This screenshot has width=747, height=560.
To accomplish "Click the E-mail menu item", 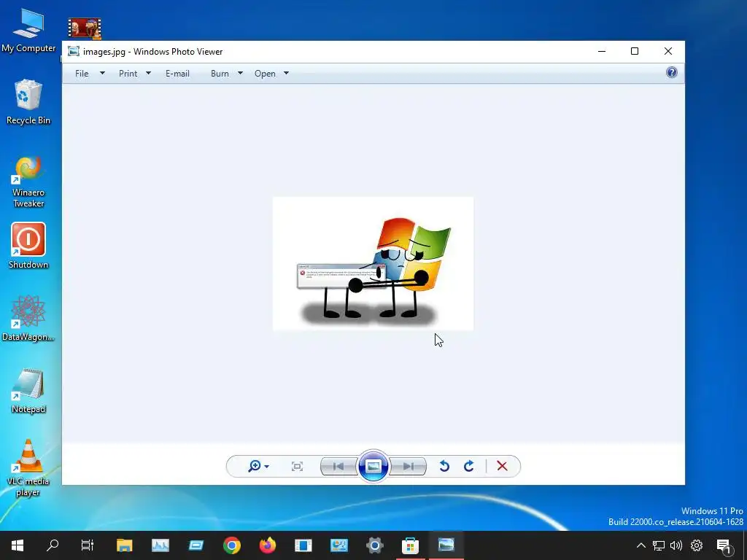I will click(x=177, y=74).
